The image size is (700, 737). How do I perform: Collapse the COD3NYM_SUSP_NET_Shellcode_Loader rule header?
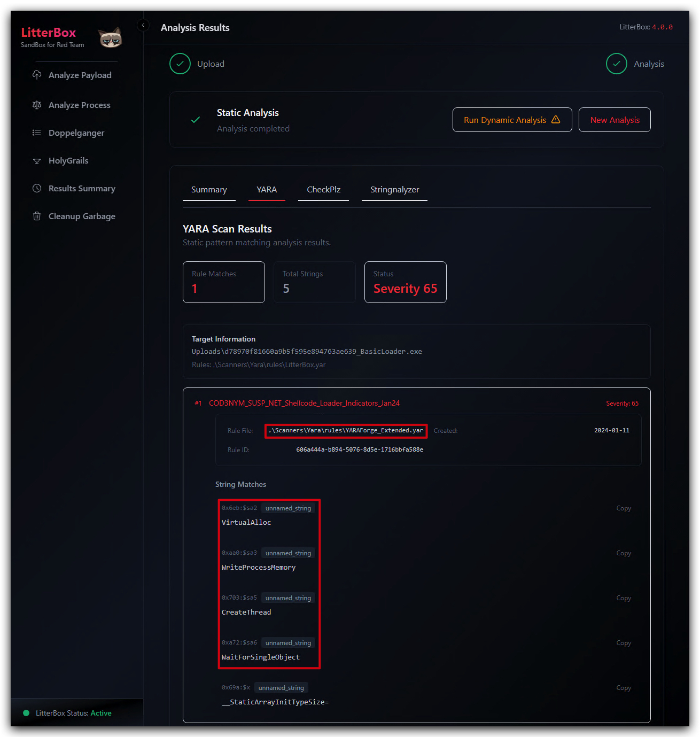(416, 403)
